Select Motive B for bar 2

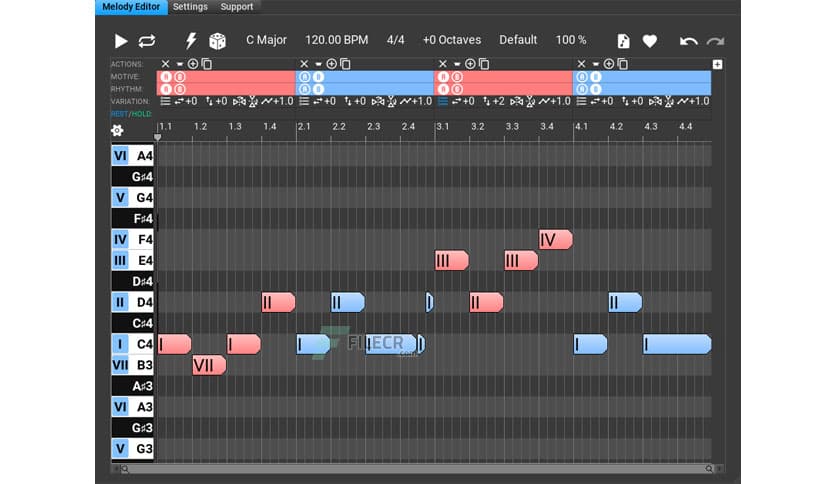coord(318,77)
